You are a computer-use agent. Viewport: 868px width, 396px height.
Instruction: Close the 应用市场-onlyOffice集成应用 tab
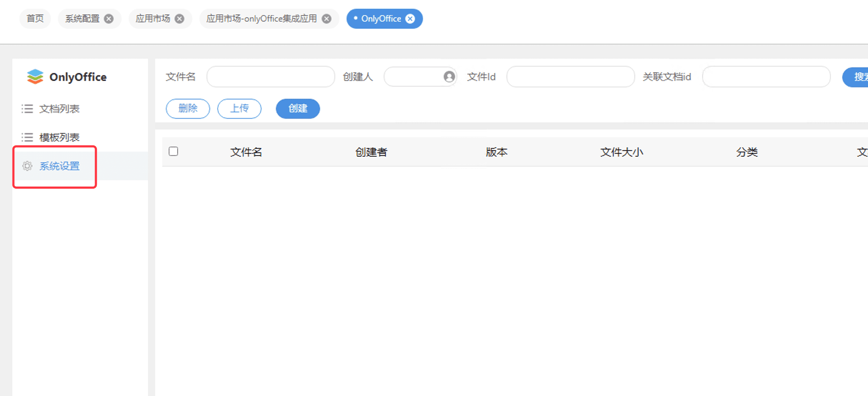pos(326,19)
